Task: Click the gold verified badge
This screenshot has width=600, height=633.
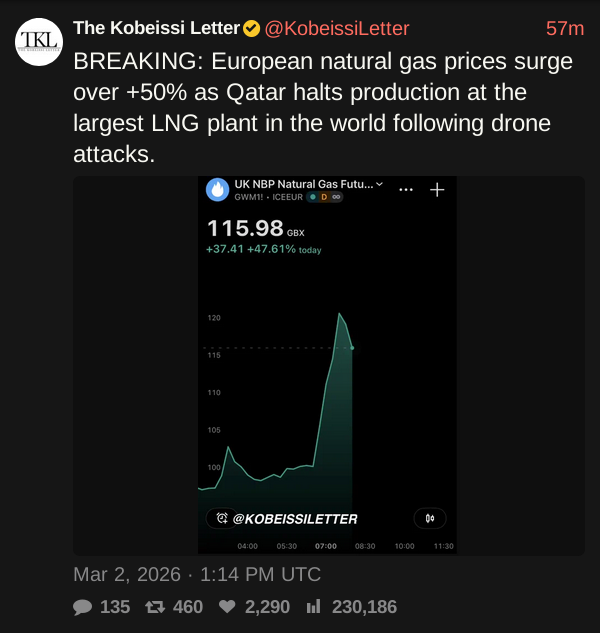Action: pyautogui.click(x=252, y=29)
